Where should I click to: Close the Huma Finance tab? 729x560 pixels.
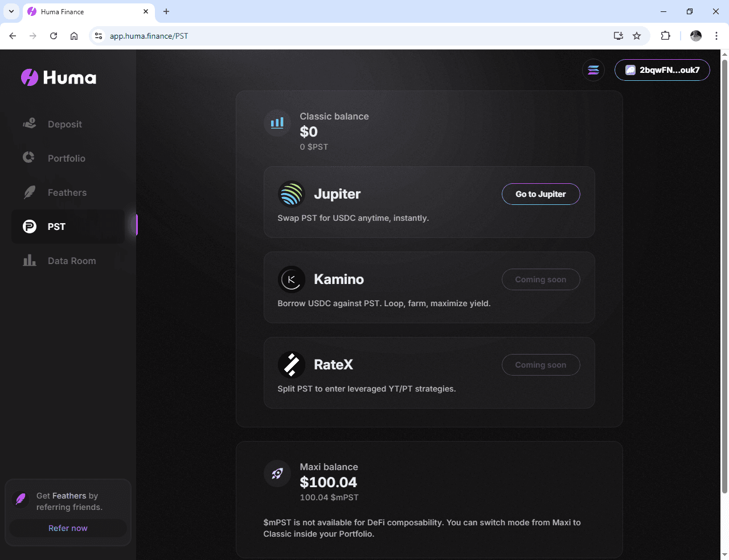146,11
